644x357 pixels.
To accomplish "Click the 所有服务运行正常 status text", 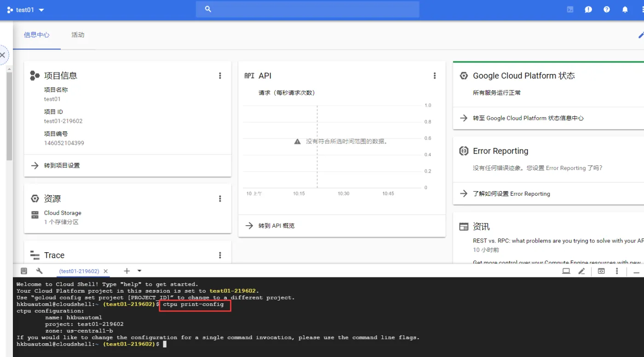I will tap(497, 93).
